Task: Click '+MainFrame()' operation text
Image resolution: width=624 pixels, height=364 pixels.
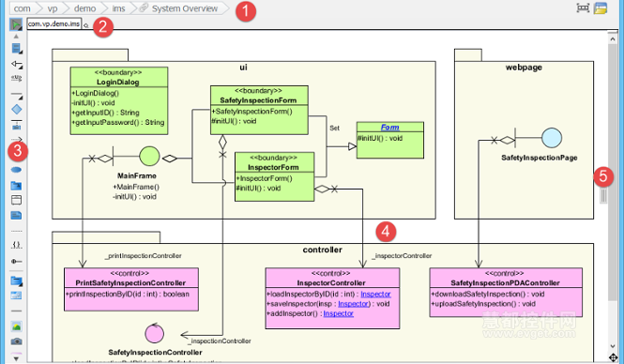Action: 136,187
